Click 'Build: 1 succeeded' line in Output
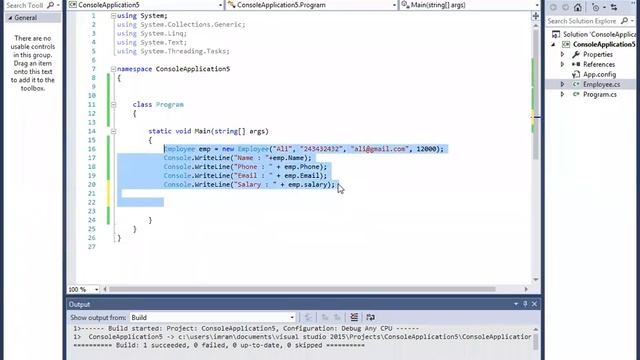The image size is (640, 360). coord(219,345)
